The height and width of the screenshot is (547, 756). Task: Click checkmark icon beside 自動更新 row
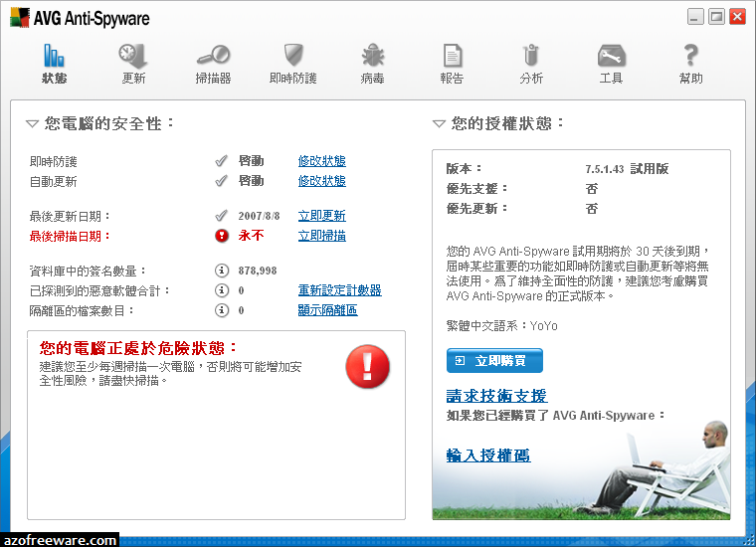tap(221, 181)
